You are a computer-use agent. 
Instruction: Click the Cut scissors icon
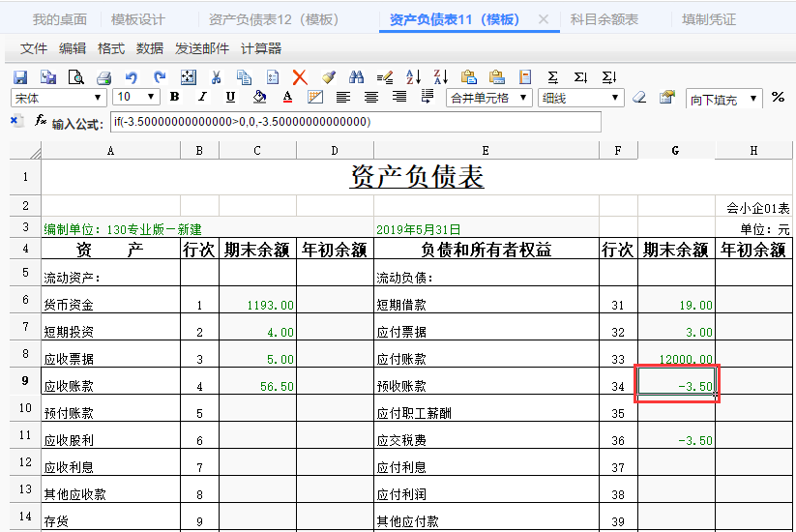tap(217, 77)
